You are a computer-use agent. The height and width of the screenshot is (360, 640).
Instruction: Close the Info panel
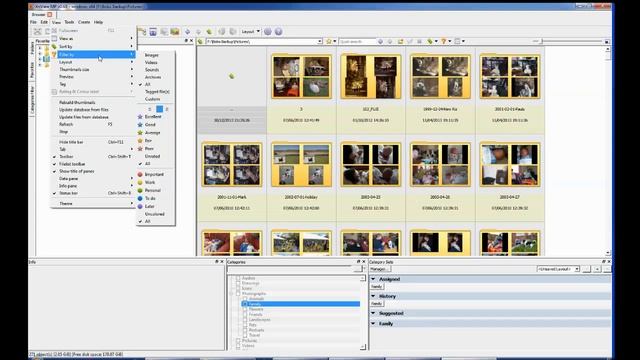pos(222,262)
